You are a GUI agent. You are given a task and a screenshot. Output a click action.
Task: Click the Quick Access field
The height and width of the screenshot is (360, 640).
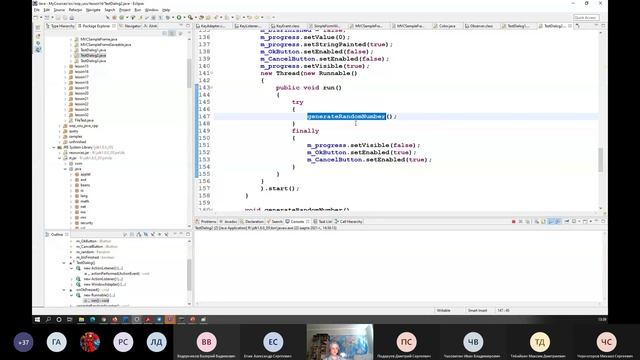pos(586,18)
